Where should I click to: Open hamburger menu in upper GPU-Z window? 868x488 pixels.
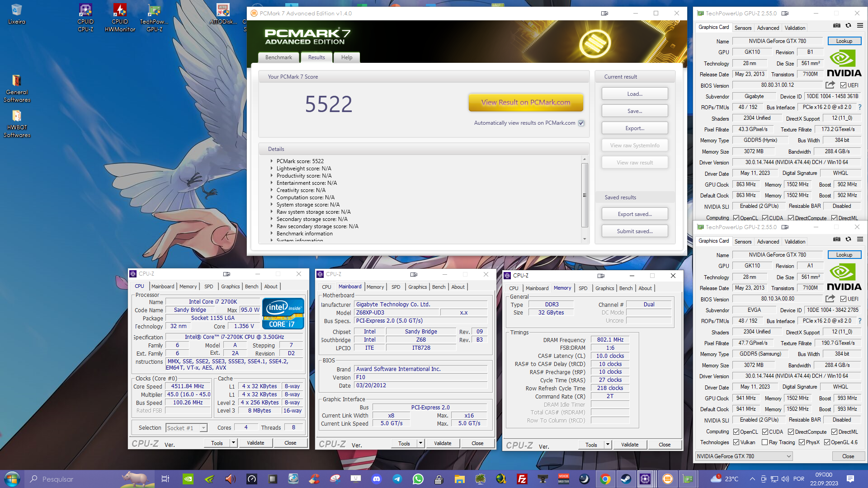coord(860,26)
